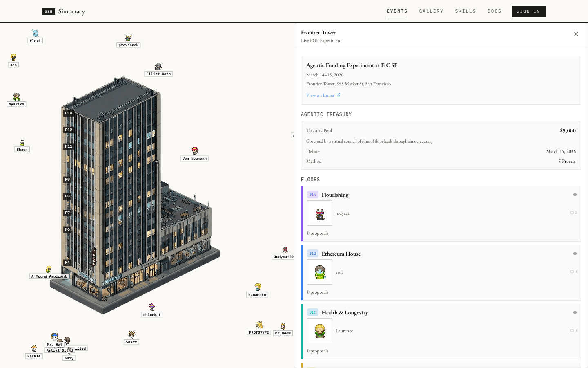
Task: Open judycat's avatar thumbnail
Action: pos(320,213)
